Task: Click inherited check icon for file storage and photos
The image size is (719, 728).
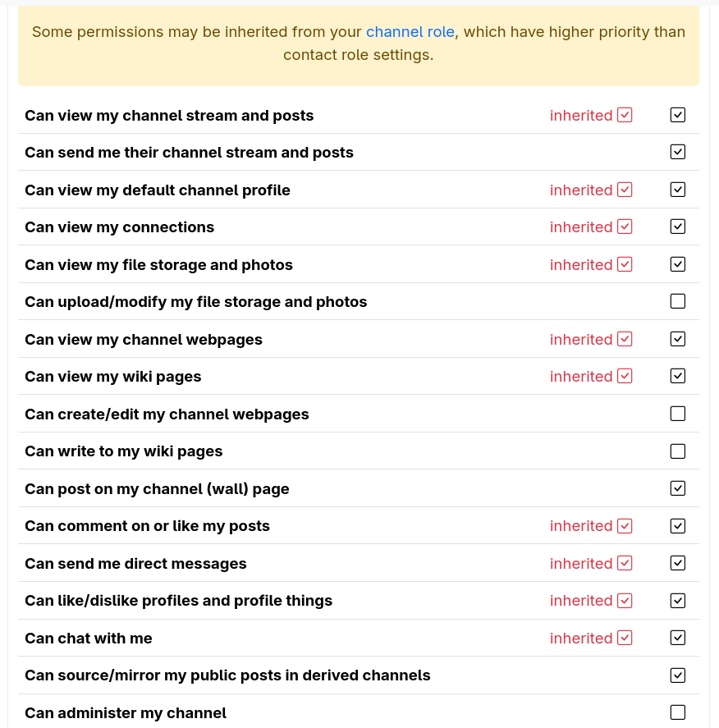Action: click(625, 264)
